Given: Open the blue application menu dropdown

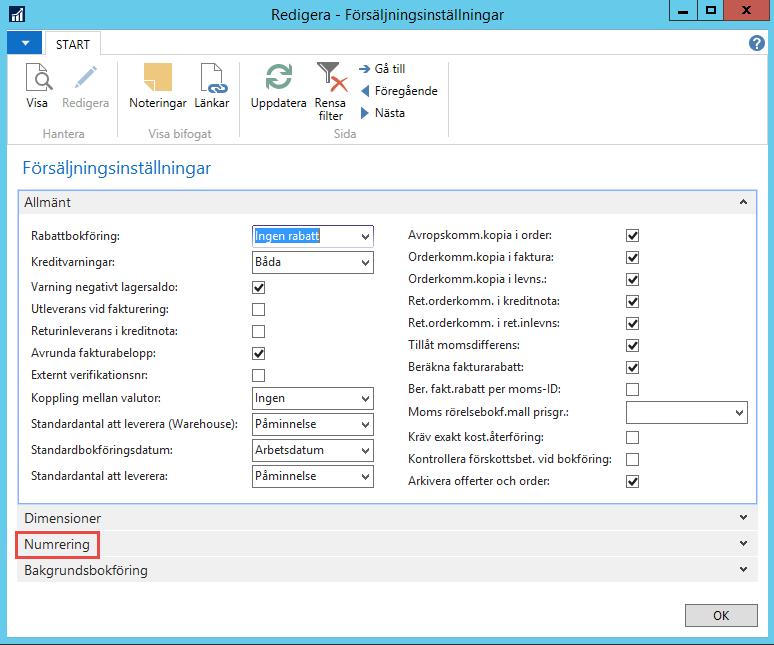Looking at the screenshot, I should point(24,43).
